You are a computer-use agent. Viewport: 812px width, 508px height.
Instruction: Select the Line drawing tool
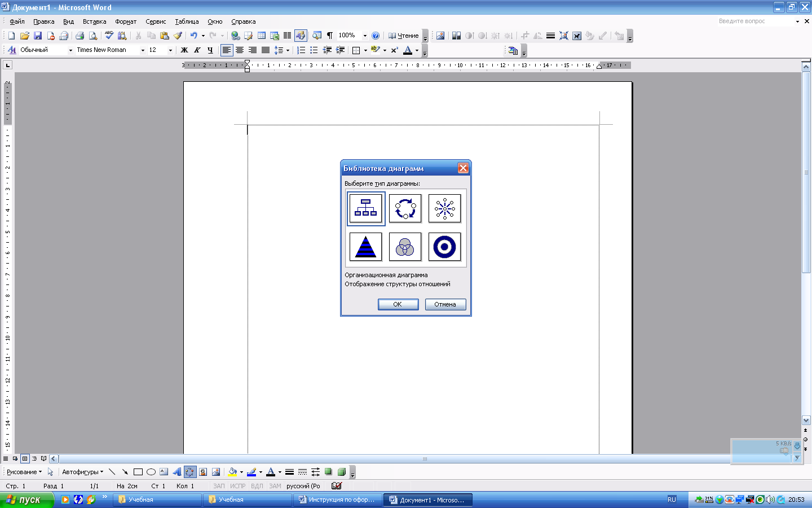(x=112, y=472)
